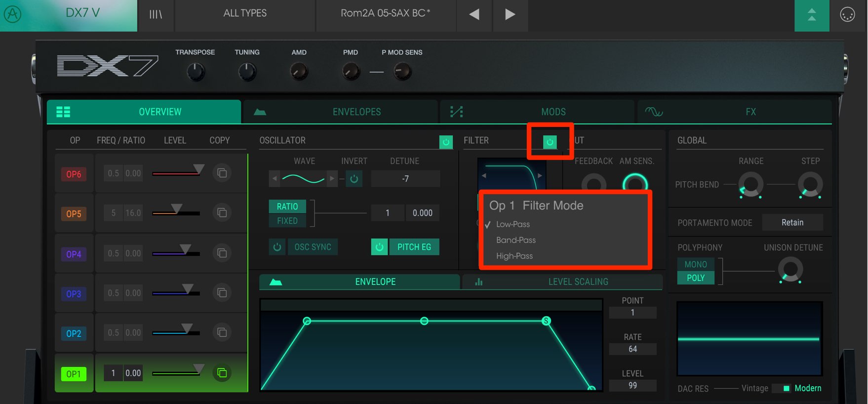The width and height of the screenshot is (868, 404).
Task: Select previous oscillator waveform arrow
Action: click(275, 179)
